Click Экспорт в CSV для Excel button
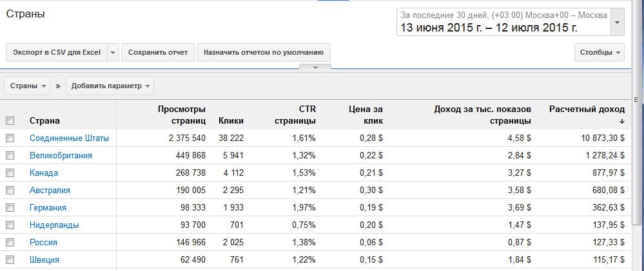644x271 pixels. coord(57,53)
